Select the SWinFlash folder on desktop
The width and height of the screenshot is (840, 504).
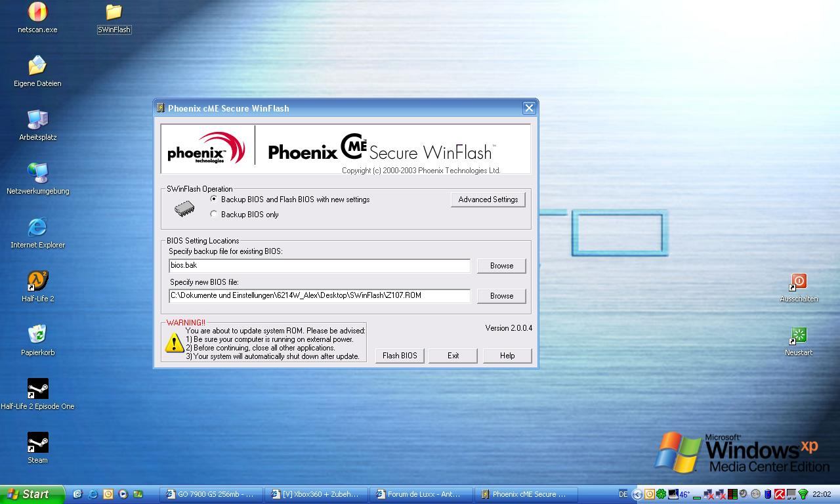[x=114, y=18]
